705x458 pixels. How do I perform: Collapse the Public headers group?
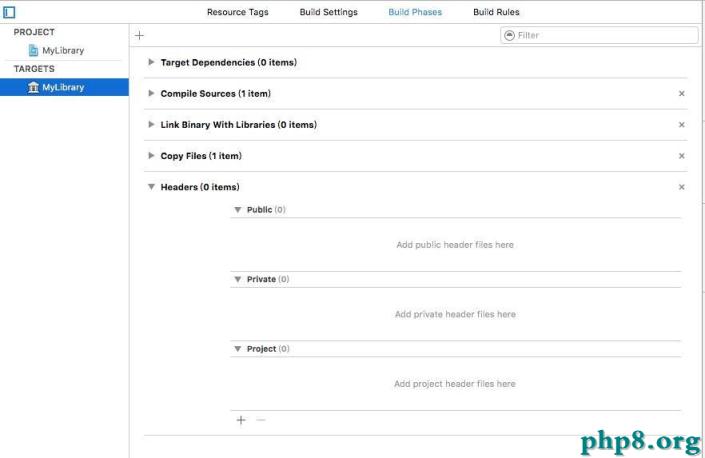[x=238, y=210]
